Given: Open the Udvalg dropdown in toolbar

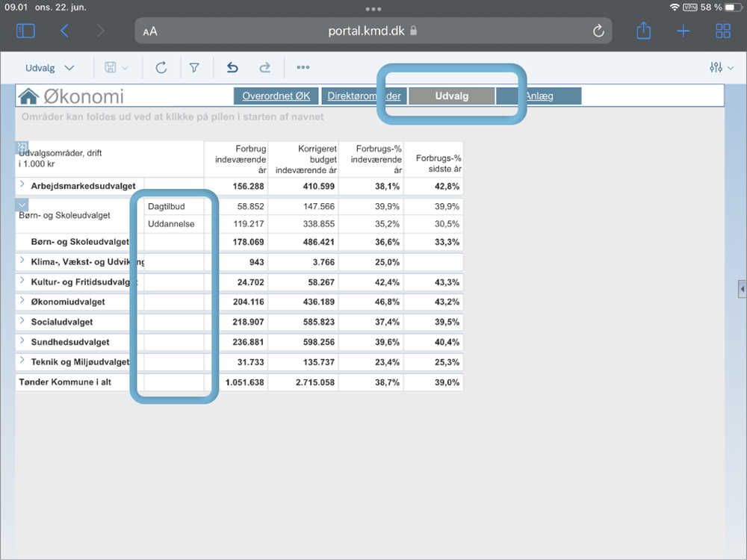Looking at the screenshot, I should click(49, 68).
